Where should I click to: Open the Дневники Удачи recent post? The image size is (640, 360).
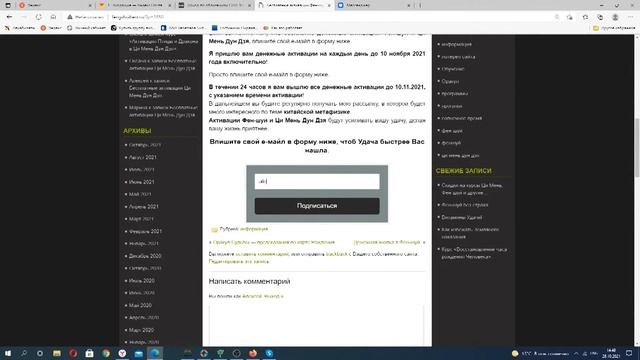pyautogui.click(x=462, y=218)
